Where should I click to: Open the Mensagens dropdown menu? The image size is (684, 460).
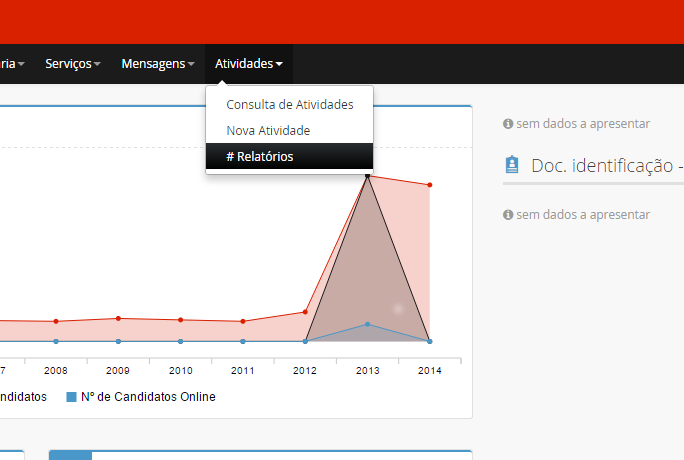tap(157, 64)
